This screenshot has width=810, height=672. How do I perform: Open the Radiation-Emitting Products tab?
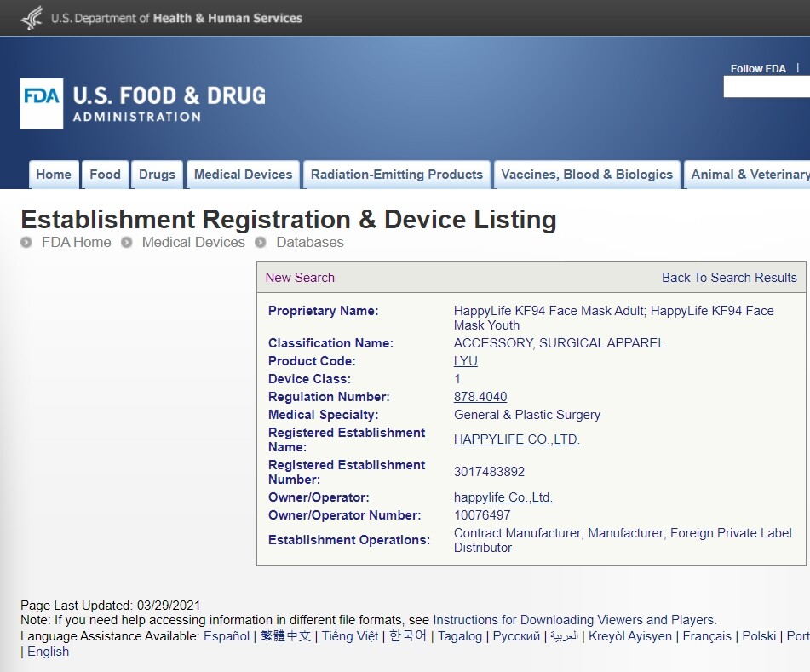coord(397,175)
